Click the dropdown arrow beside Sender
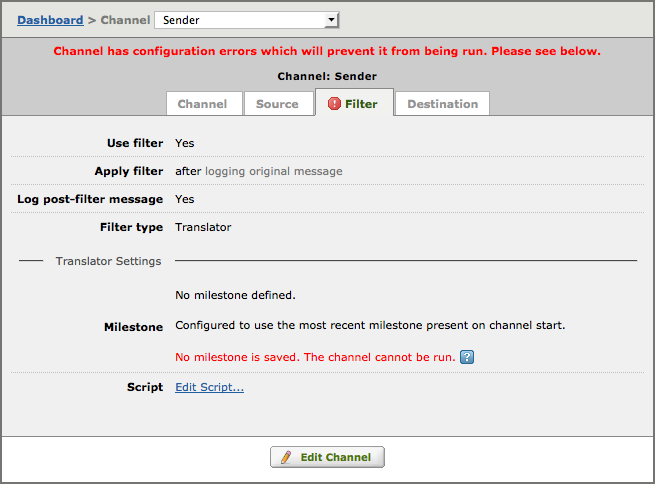The width and height of the screenshot is (655, 484). [331, 20]
